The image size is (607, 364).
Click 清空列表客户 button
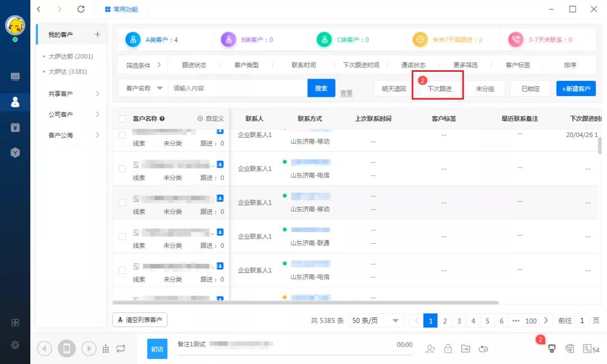[x=140, y=320]
